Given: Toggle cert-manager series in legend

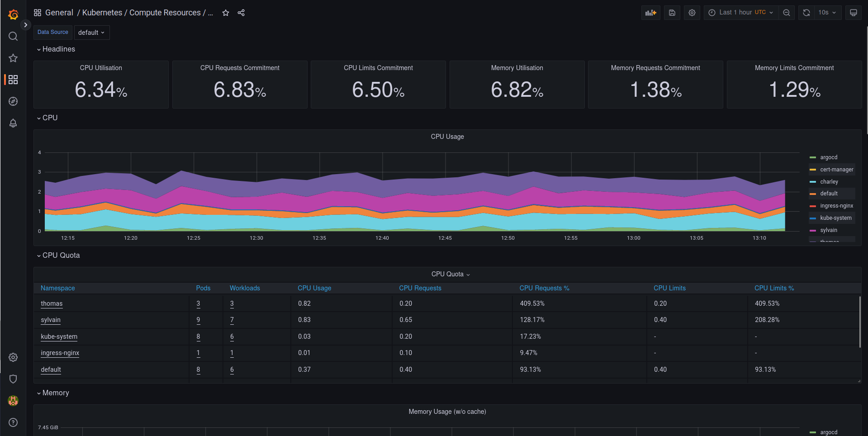Looking at the screenshot, I should [x=837, y=170].
